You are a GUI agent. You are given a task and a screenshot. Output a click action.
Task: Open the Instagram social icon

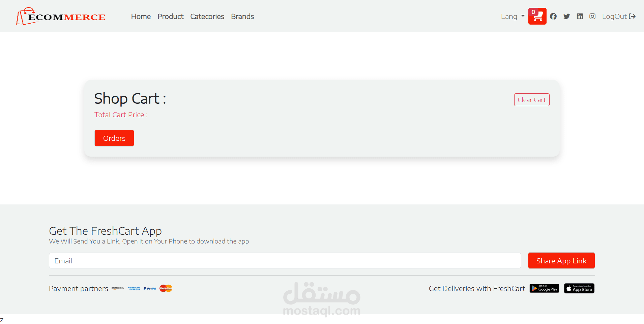click(x=592, y=17)
